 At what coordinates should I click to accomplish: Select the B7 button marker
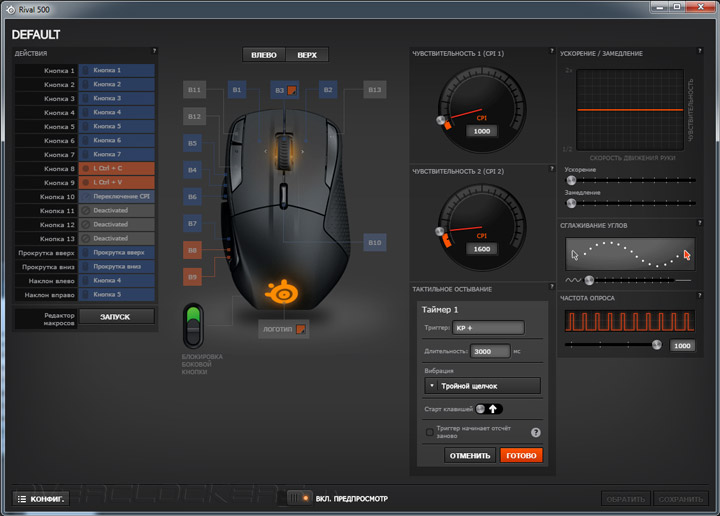(x=192, y=224)
